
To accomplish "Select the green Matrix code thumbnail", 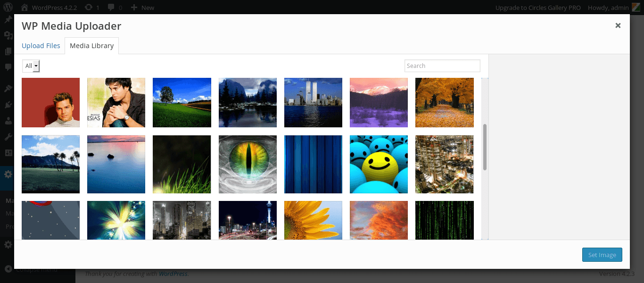I will (444, 220).
